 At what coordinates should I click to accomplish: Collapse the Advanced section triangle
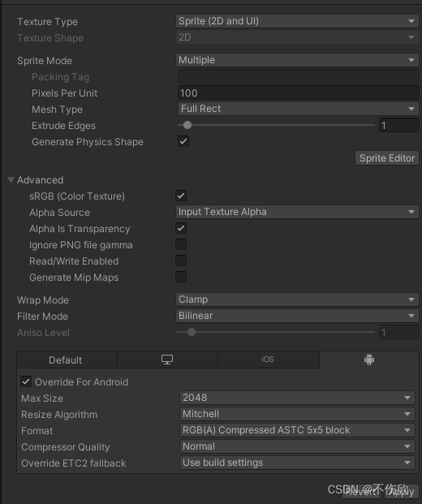(x=11, y=179)
